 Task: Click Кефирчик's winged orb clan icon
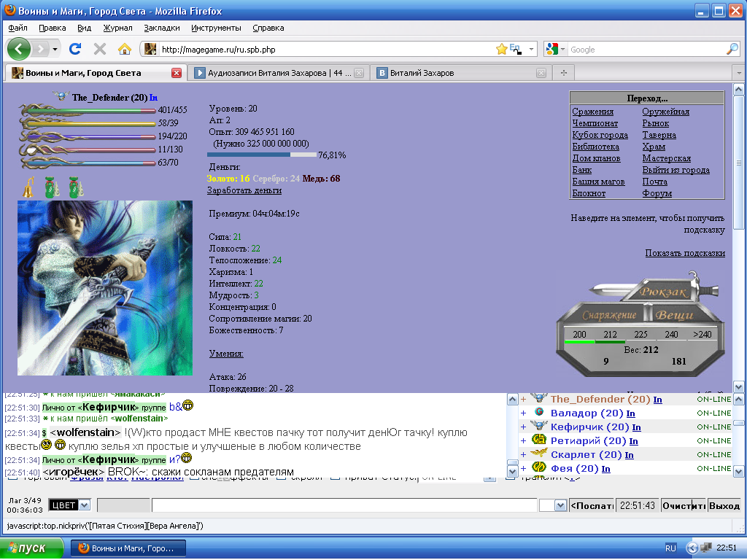pyautogui.click(x=539, y=425)
